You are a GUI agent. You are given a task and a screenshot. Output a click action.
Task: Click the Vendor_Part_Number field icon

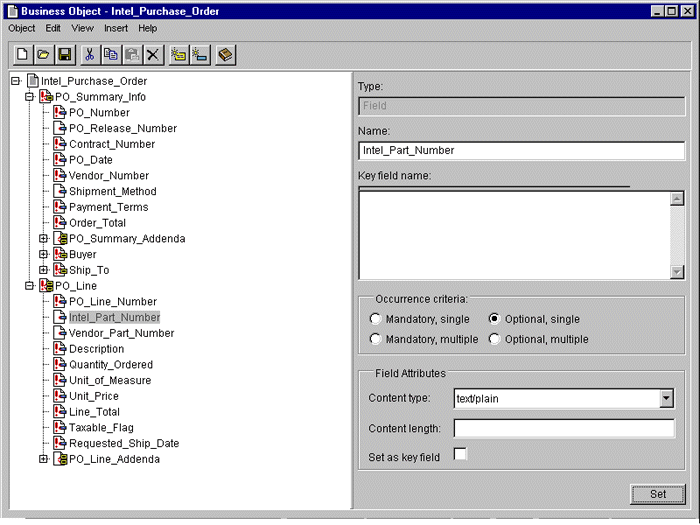coord(60,333)
